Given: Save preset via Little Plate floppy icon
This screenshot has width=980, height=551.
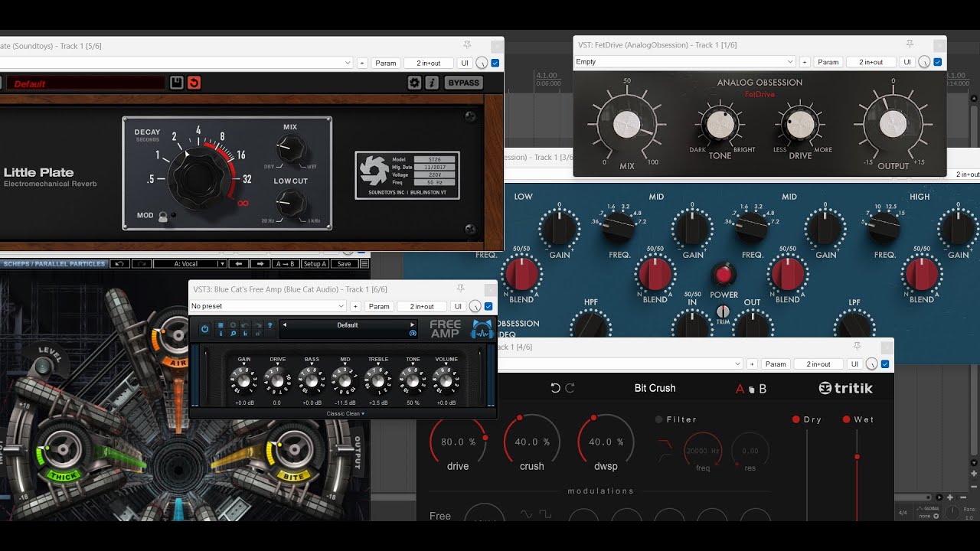Looking at the screenshot, I should coord(177,83).
